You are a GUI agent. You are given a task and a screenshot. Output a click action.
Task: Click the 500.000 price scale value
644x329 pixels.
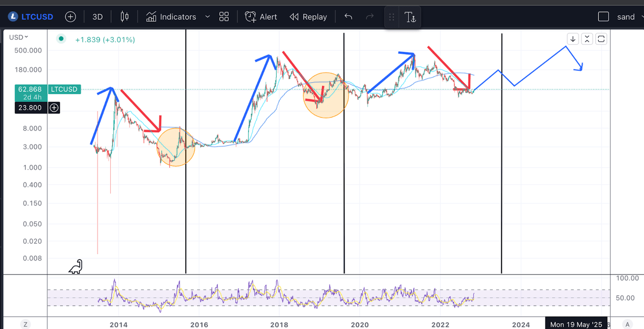coord(28,50)
